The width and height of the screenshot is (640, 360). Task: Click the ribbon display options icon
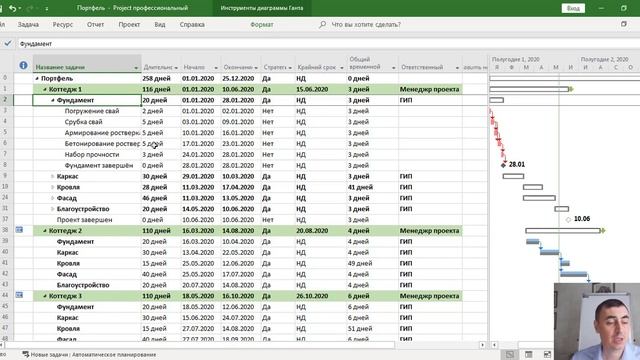624,24
